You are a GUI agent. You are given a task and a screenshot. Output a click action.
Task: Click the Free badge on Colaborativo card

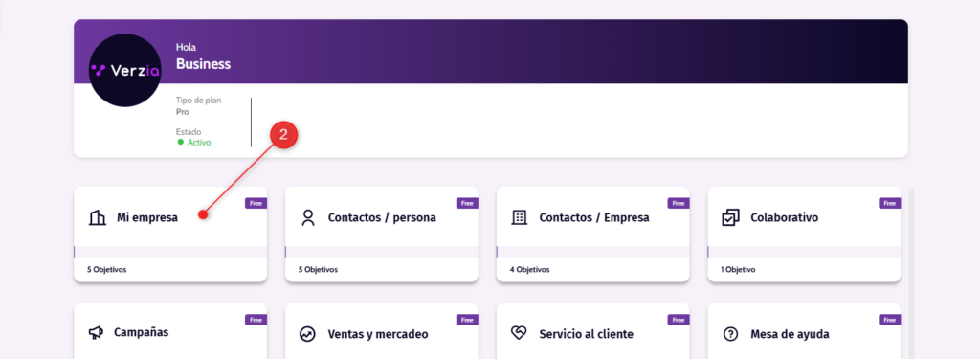[x=890, y=203]
